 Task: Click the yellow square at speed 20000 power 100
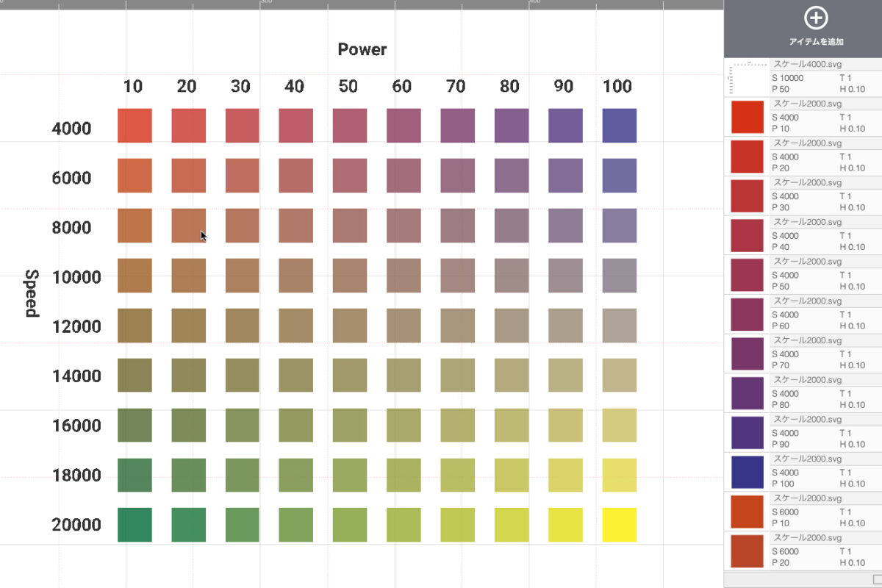(x=619, y=525)
